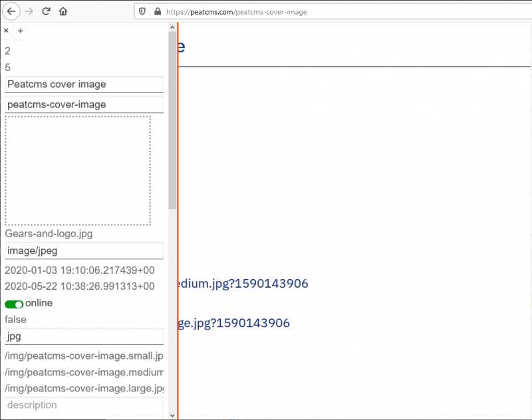532x420 pixels.
Task: Edit the extension field 'jpg'
Action: pos(84,337)
